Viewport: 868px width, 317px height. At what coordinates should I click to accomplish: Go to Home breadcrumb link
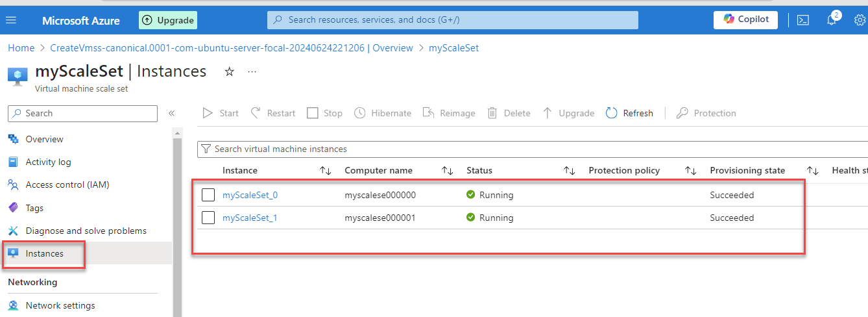[x=21, y=48]
